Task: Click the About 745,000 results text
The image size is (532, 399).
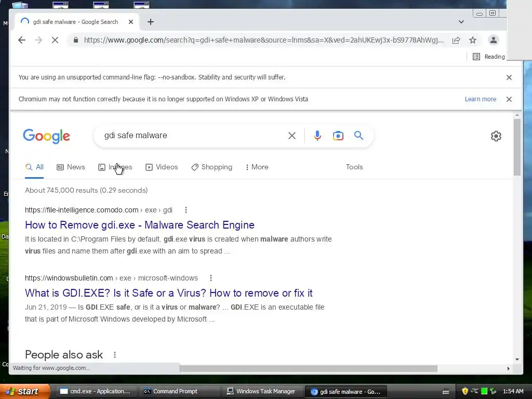Action: [86, 190]
